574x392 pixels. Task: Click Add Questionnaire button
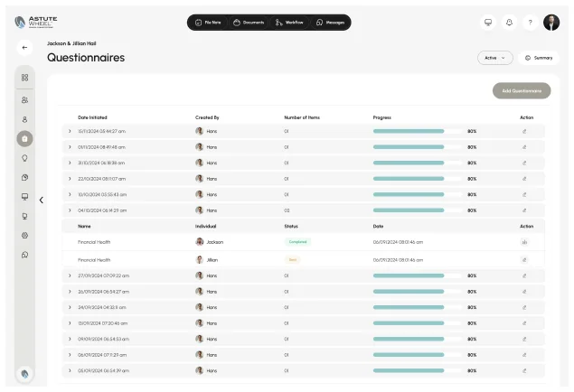click(522, 90)
